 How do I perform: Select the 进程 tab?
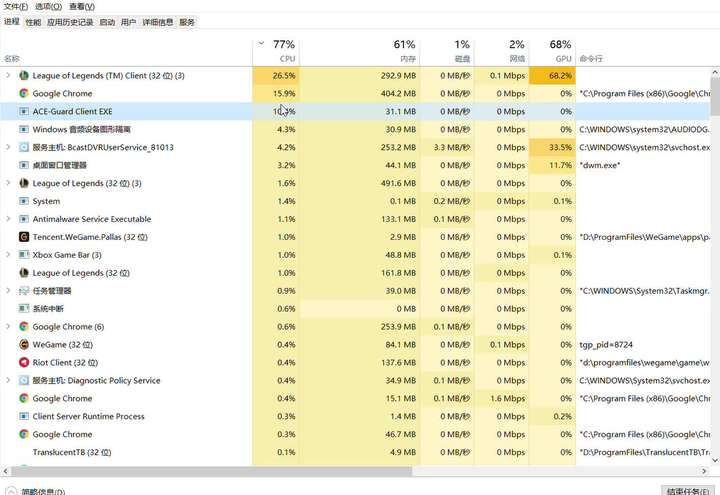pos(12,22)
